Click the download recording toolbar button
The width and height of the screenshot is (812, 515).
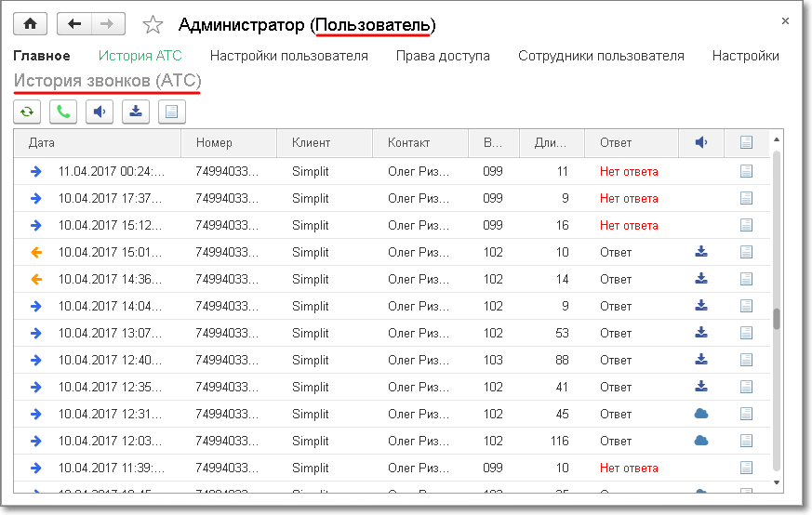pos(136,112)
